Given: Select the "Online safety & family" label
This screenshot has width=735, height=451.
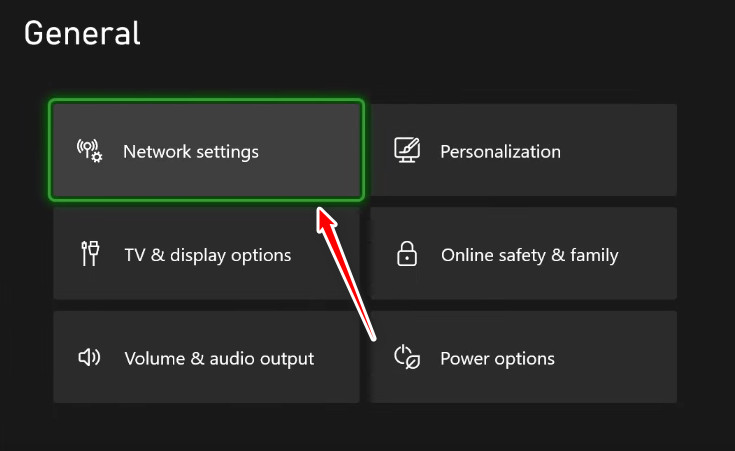Looking at the screenshot, I should pyautogui.click(x=529, y=255).
